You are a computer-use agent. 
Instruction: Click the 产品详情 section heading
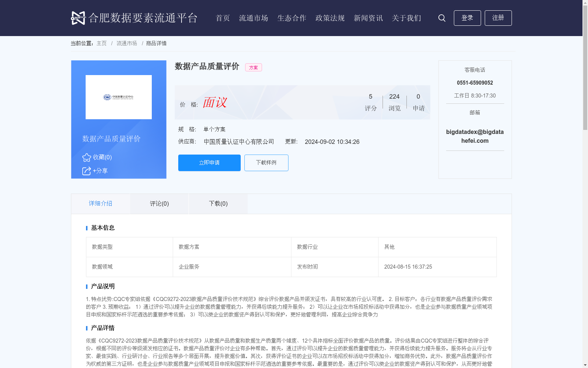[103, 328]
